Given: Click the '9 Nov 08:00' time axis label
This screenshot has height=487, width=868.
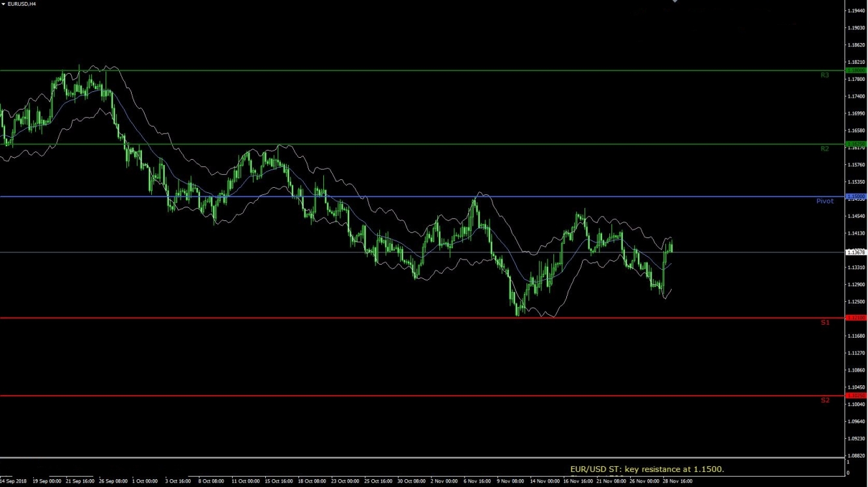Looking at the screenshot, I should (511, 482).
